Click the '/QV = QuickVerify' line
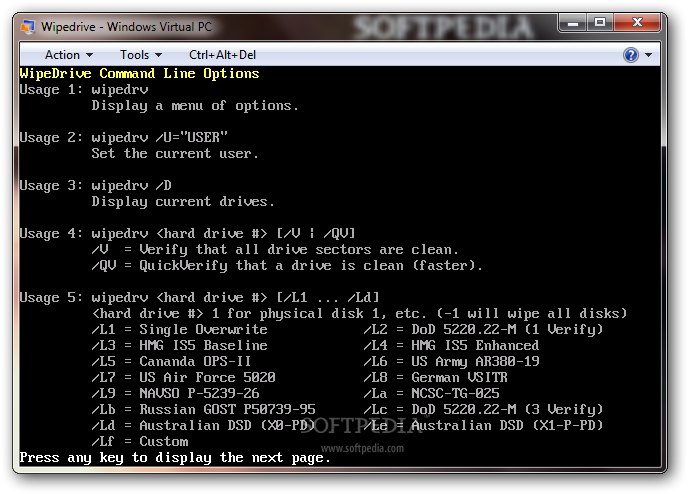 (287, 265)
